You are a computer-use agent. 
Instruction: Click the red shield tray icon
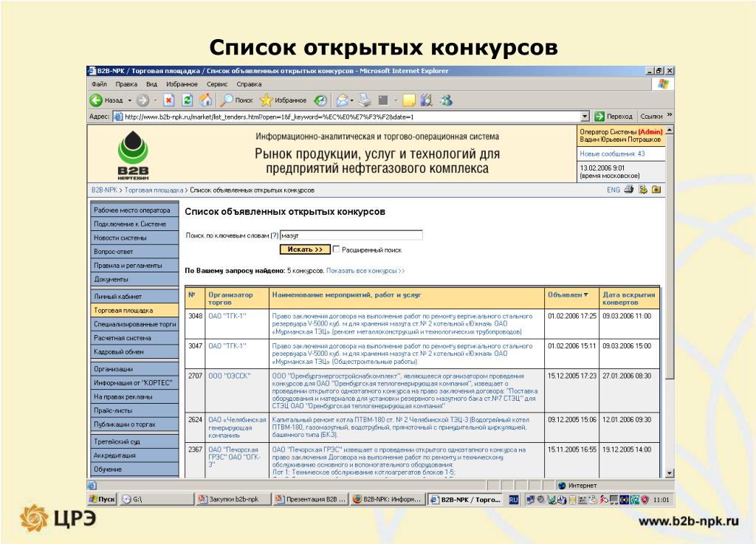645,500
